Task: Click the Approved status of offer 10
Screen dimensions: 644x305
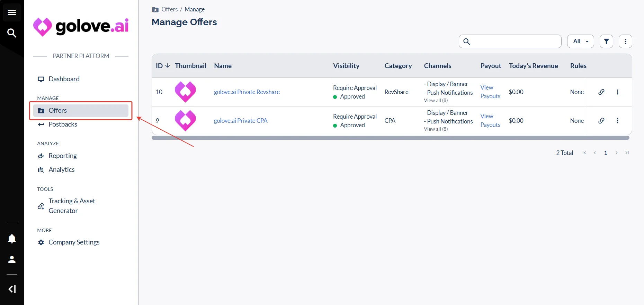Action: point(349,96)
